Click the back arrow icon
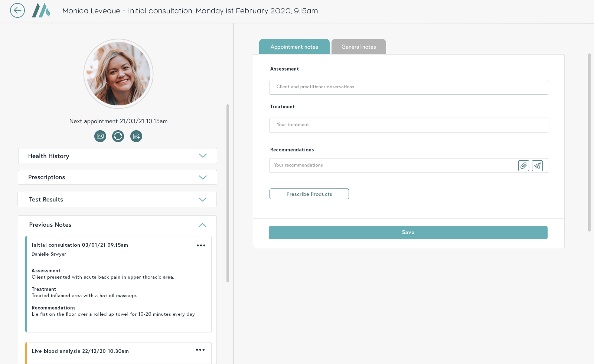 click(17, 10)
